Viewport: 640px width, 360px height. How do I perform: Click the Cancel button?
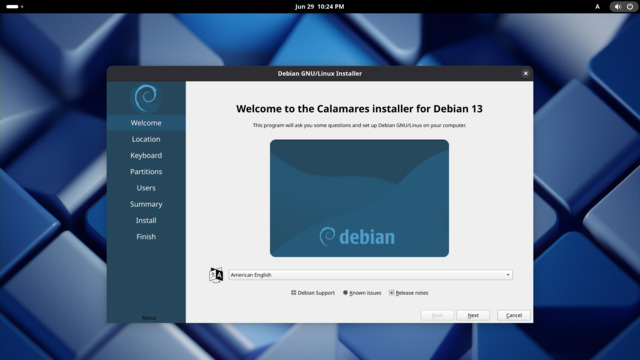[x=514, y=315]
